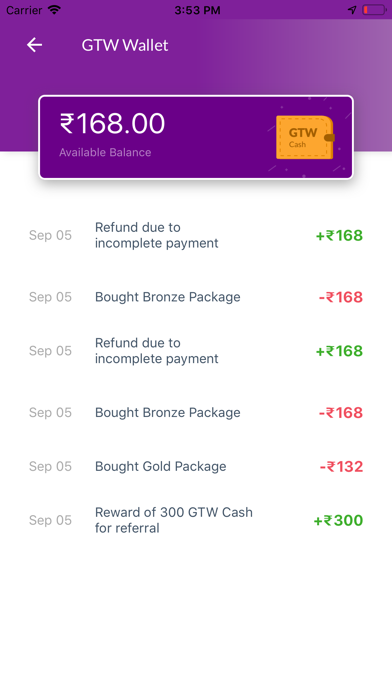
Task: Click the GTW Cash wallet icon
Action: tap(305, 137)
